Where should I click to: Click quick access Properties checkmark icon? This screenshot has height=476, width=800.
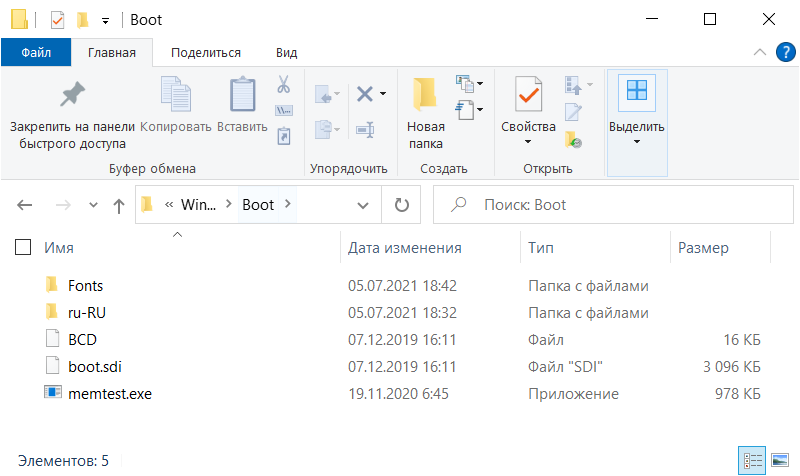57,20
